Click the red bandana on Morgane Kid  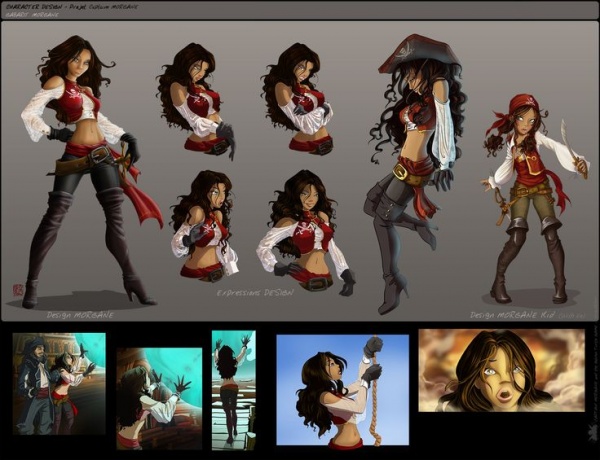pos(522,106)
